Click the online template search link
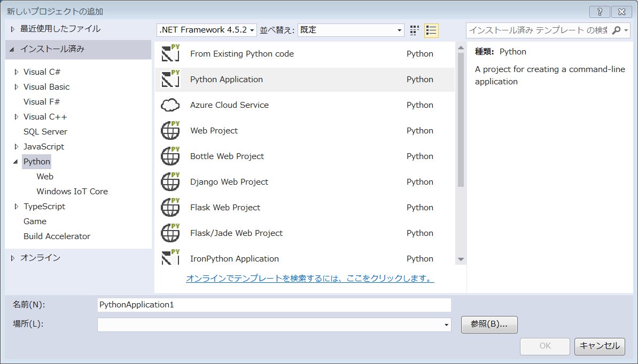This screenshot has height=364, width=638. (310, 279)
